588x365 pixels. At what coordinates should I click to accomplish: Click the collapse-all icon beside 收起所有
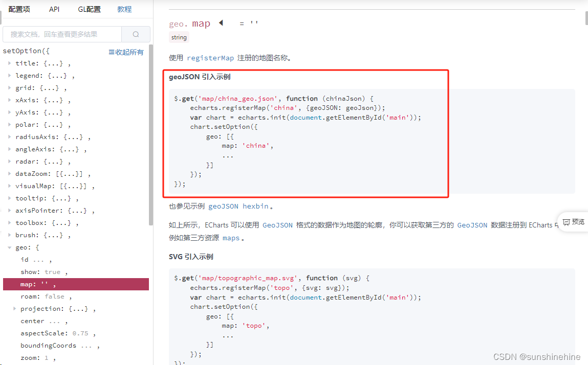click(111, 52)
